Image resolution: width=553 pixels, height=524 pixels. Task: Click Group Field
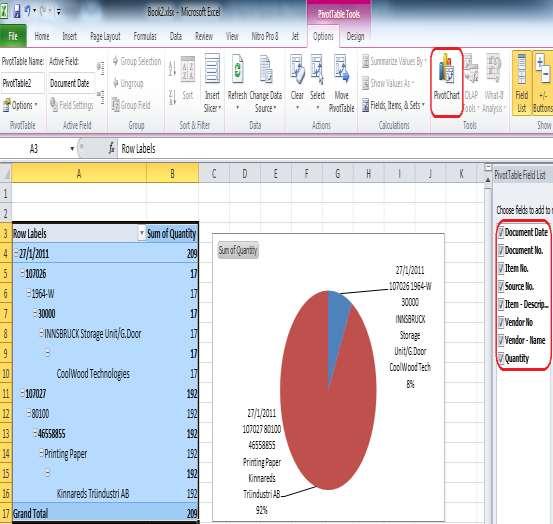point(131,105)
